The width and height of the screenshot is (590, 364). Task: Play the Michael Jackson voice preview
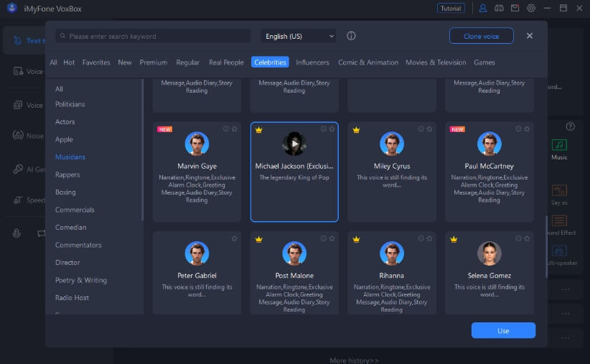point(294,144)
